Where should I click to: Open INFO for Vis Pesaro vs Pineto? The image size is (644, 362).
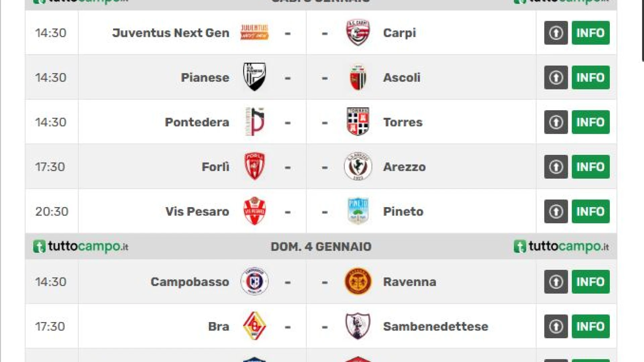point(590,212)
